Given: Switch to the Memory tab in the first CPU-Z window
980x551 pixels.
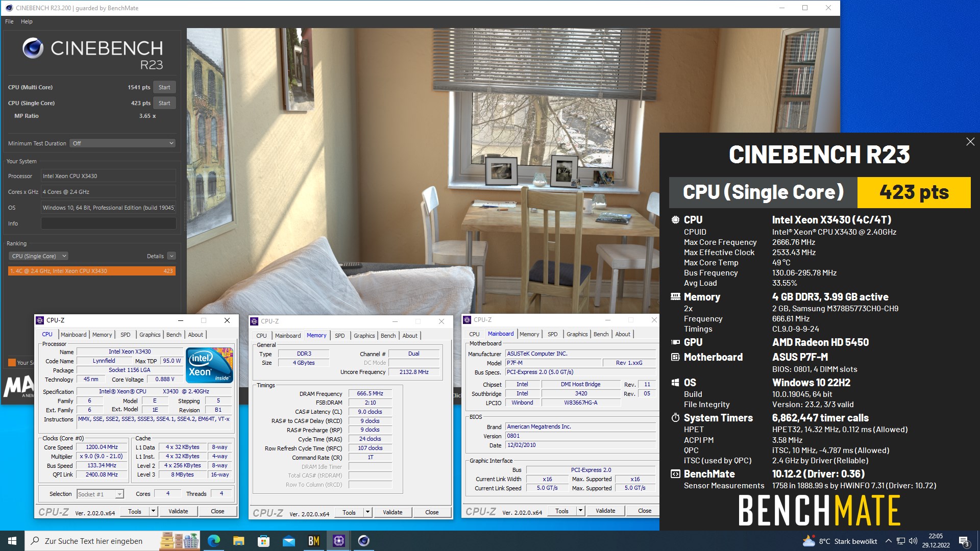Looking at the screenshot, I should [x=102, y=335].
